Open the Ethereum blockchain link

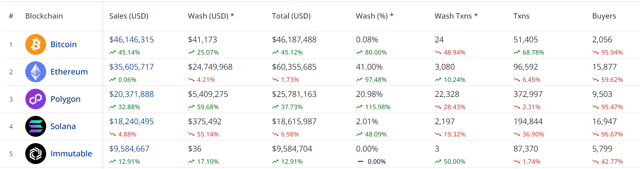[69, 72]
